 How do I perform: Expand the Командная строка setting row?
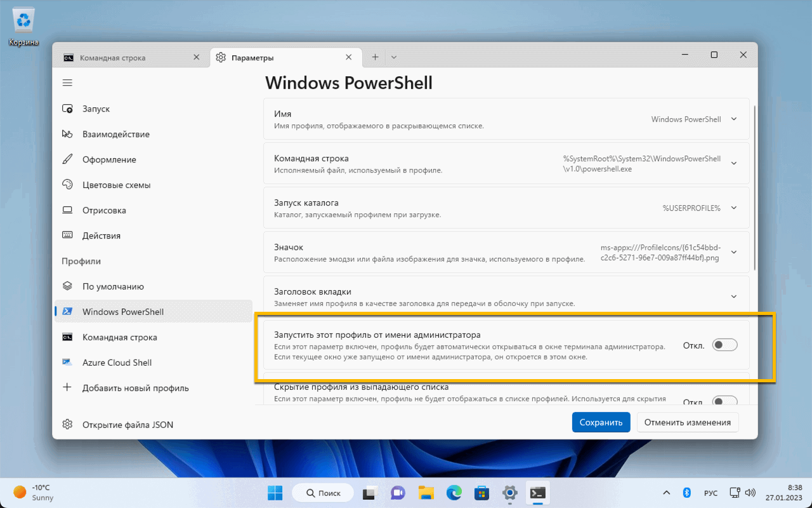(506, 163)
